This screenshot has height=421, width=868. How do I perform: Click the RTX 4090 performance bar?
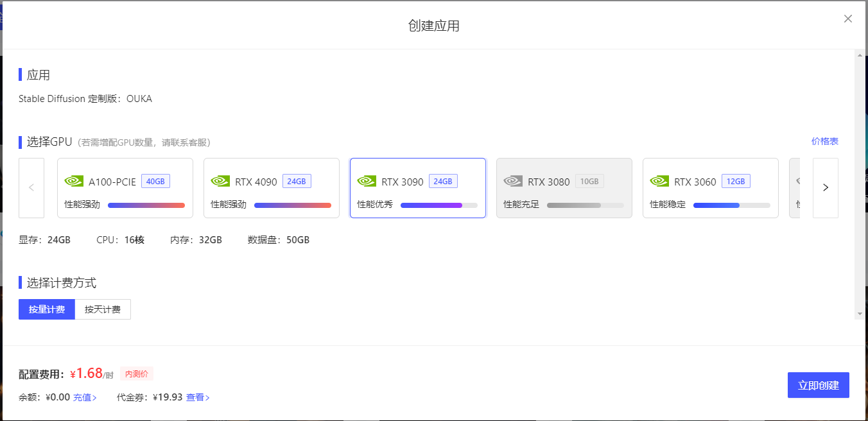click(293, 205)
